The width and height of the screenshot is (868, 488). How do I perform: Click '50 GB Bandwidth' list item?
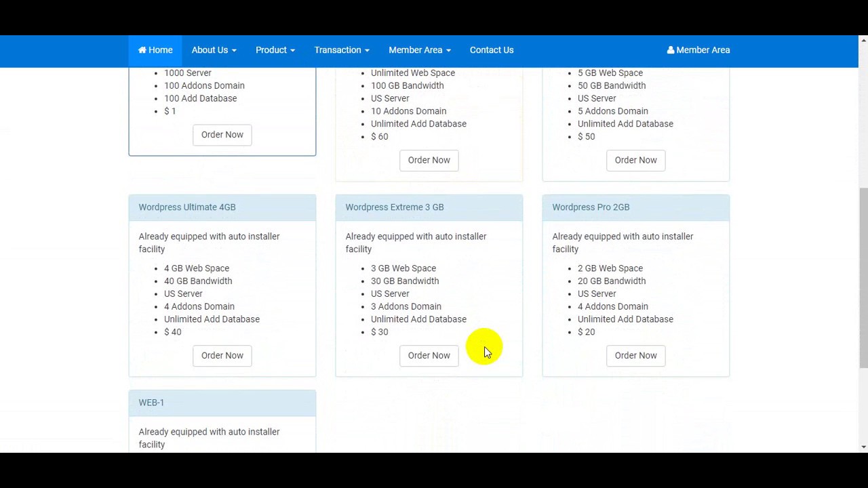point(612,86)
